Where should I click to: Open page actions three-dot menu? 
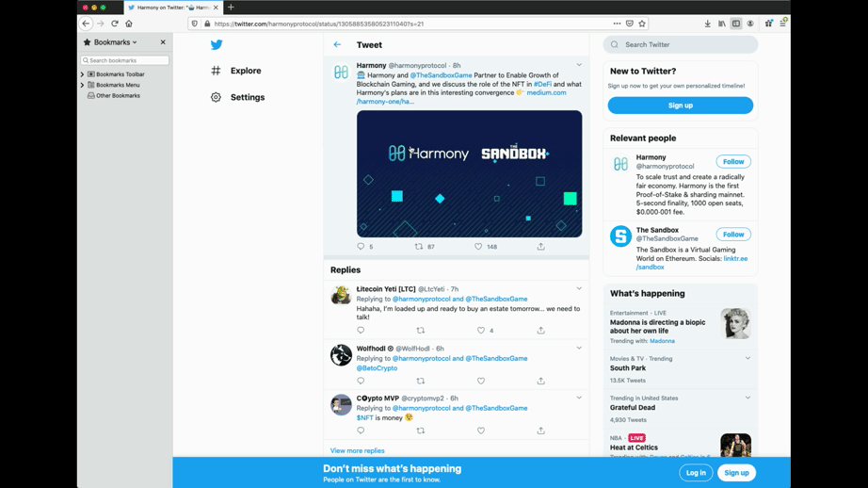tap(617, 24)
